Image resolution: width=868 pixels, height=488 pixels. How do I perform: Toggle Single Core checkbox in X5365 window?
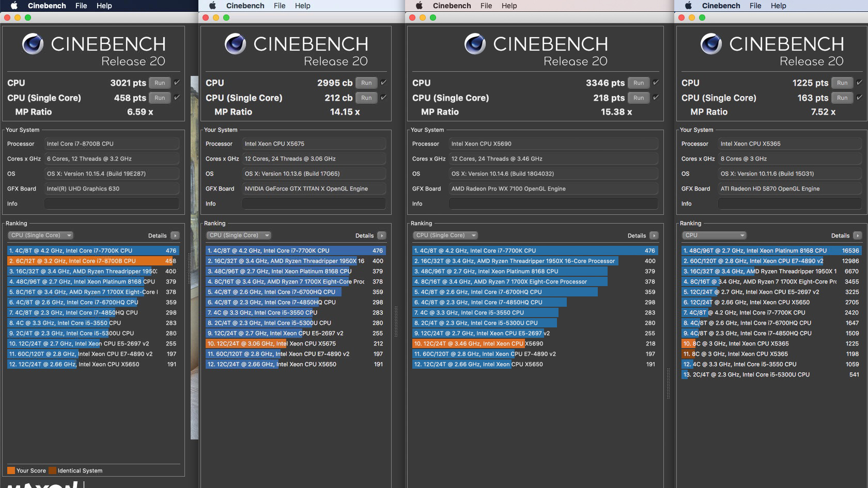[x=859, y=98]
